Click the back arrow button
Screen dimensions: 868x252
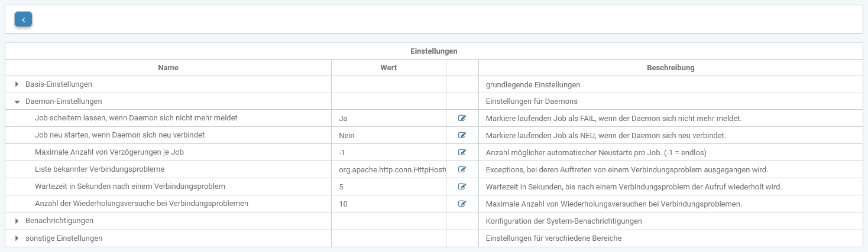coord(23,19)
